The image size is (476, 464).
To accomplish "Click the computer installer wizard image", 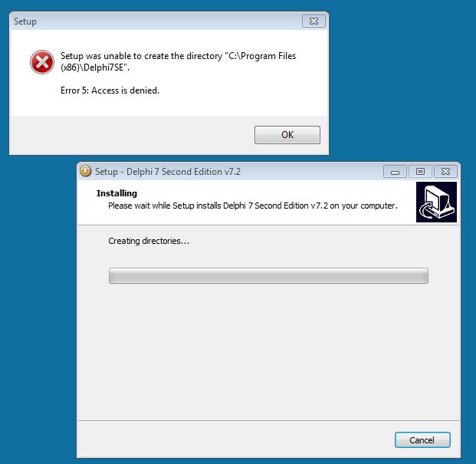I will [x=436, y=202].
